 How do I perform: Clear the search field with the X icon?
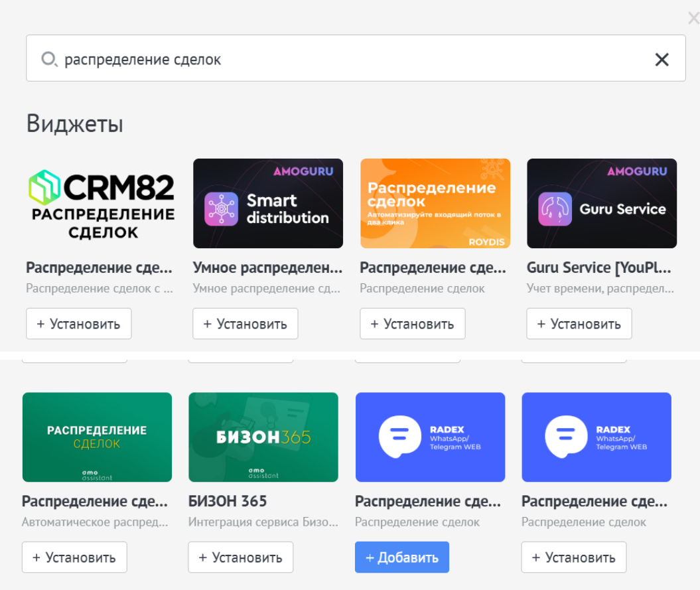[662, 60]
